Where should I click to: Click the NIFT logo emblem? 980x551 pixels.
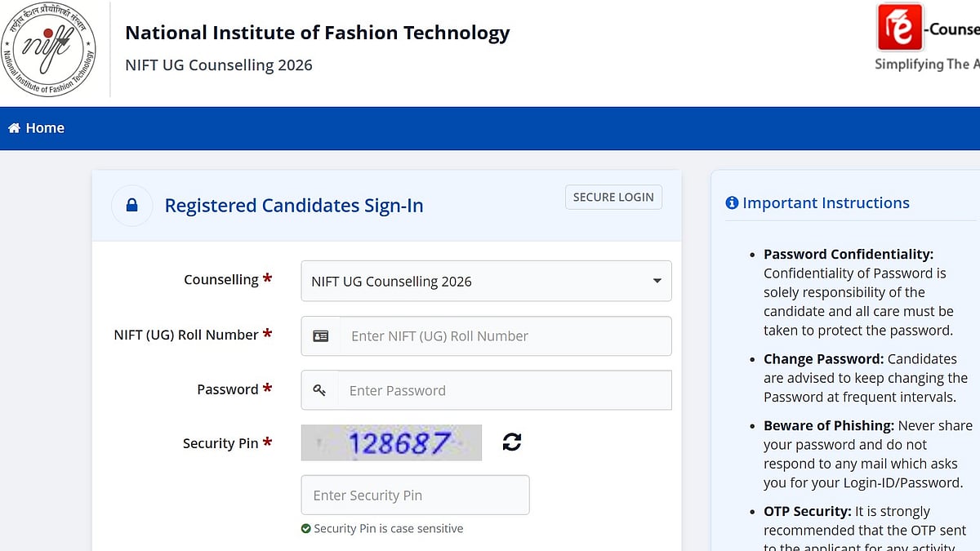49,48
